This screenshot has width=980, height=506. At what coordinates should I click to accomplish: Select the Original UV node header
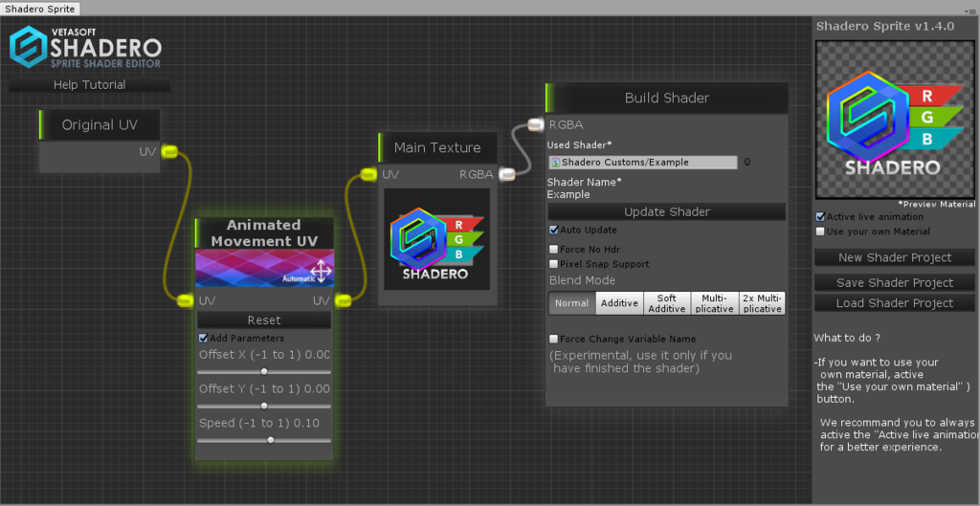click(x=100, y=125)
